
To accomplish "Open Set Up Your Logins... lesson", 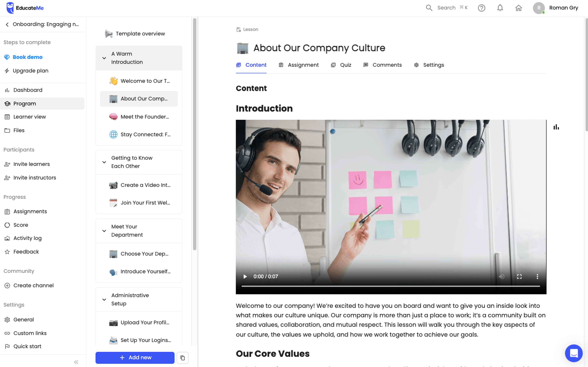I will point(139,340).
